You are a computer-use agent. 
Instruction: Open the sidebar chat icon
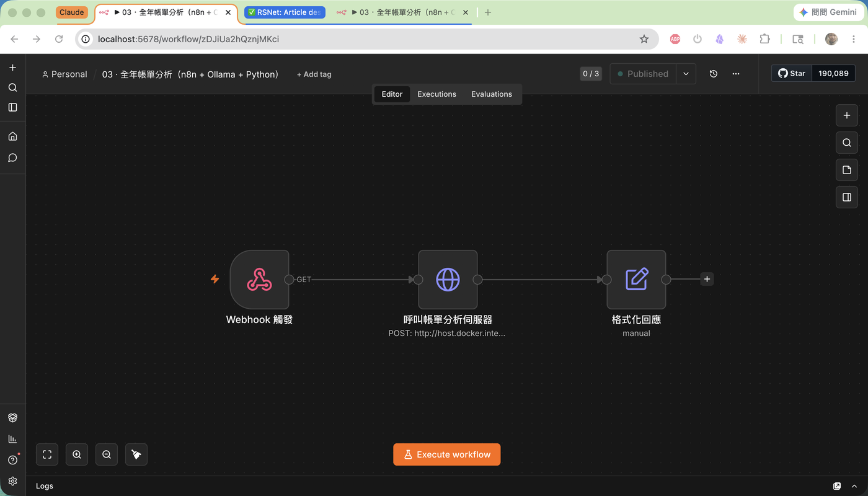[12, 158]
